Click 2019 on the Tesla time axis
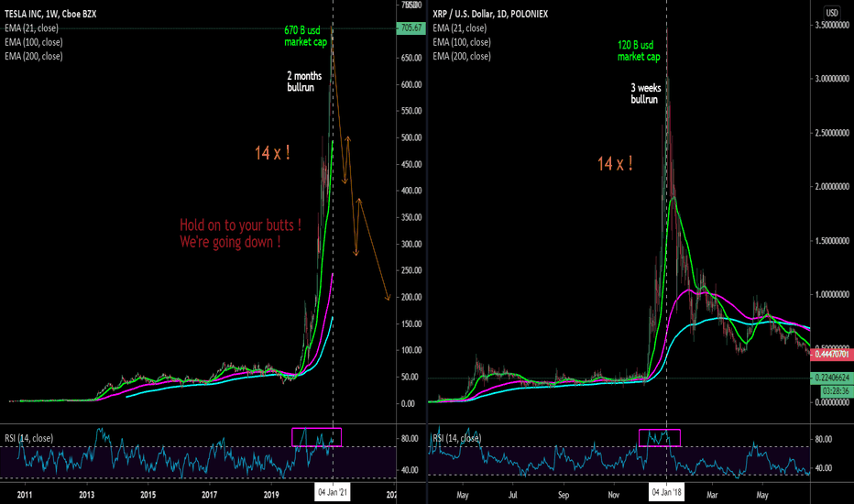Screen dimensions: 854x504 tap(270, 495)
